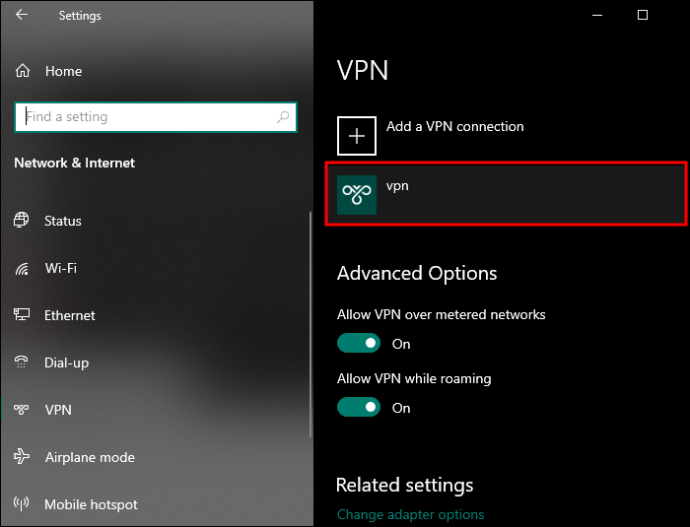Toggle Allow VPN while roaming
The width and height of the screenshot is (690, 527).
pos(359,407)
